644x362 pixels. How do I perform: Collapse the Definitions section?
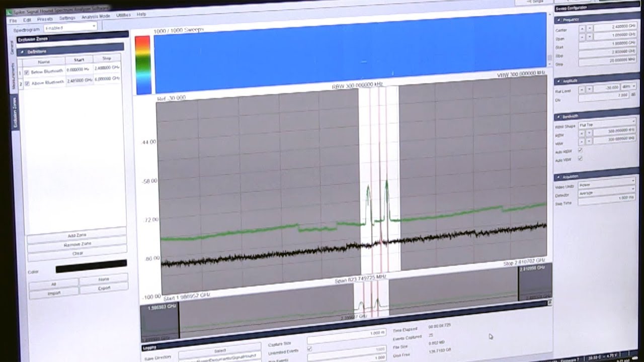[x=22, y=52]
